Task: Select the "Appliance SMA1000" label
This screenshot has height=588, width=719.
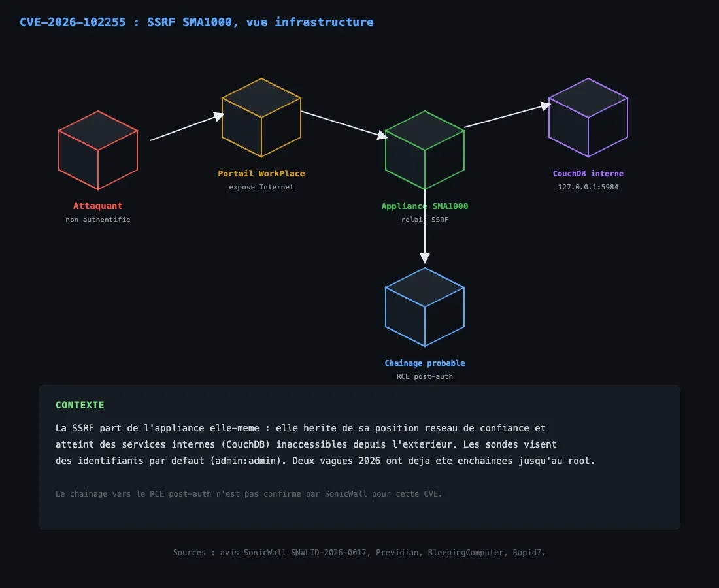Action: [x=425, y=206]
